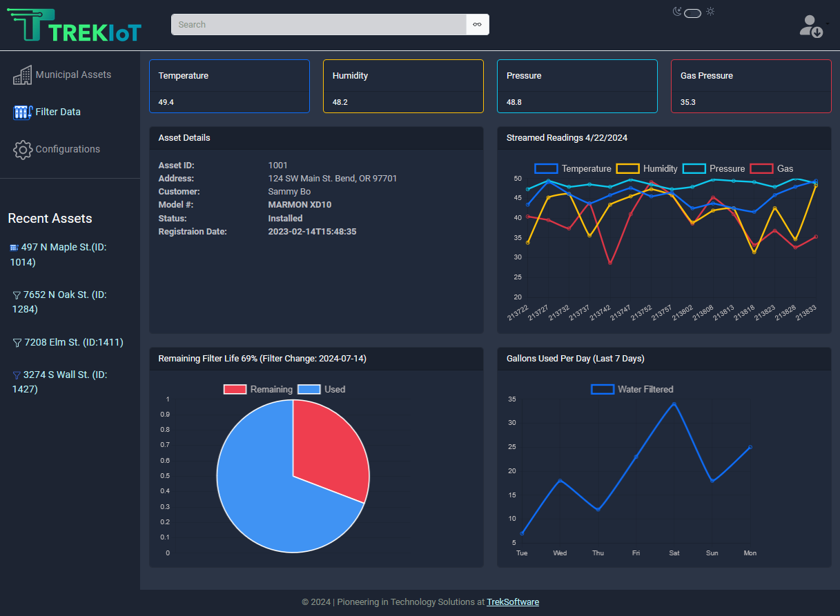The image size is (840, 616).
Task: Click funnel icon beside 7652 N Oak St.
Action: [x=17, y=295]
